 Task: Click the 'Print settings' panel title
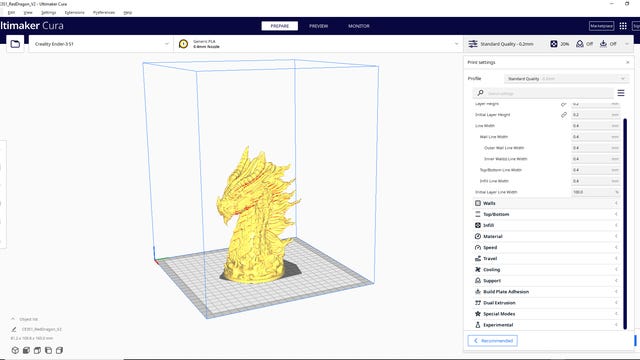(481, 62)
